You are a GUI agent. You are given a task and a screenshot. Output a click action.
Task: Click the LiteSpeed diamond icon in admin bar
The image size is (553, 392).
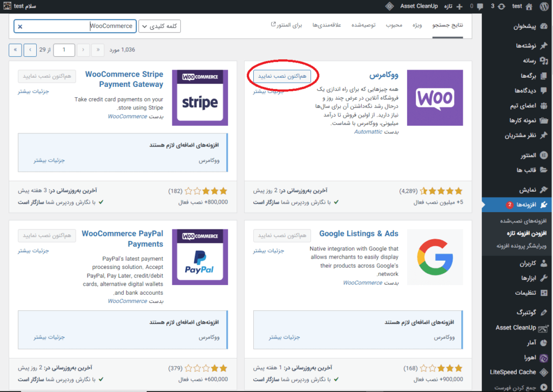pyautogui.click(x=389, y=6)
